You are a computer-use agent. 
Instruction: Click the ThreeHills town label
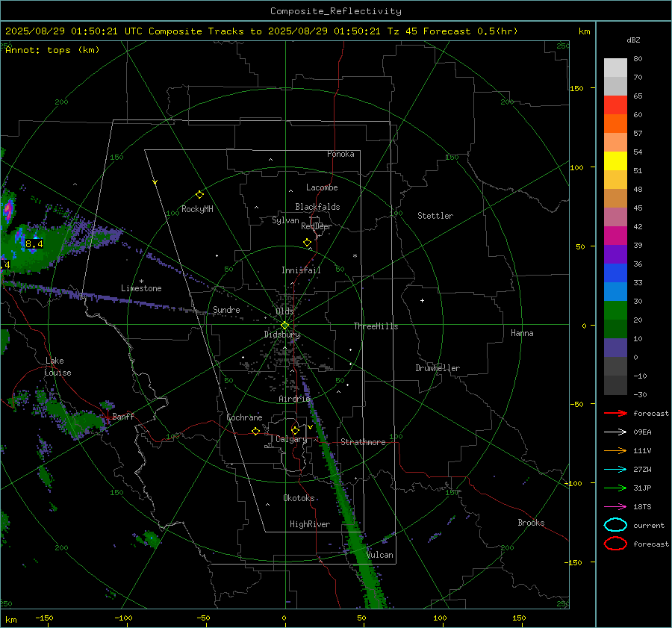(376, 326)
